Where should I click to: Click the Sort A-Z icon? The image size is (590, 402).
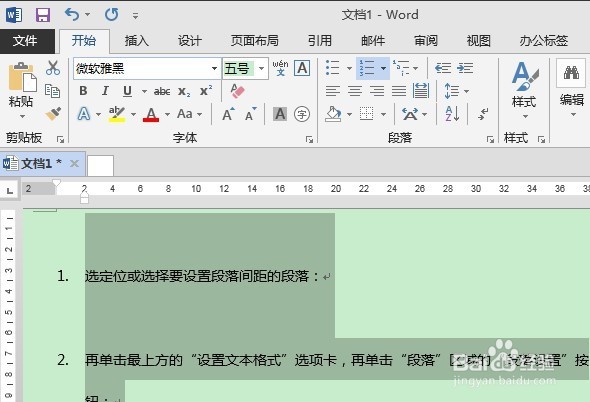452,114
